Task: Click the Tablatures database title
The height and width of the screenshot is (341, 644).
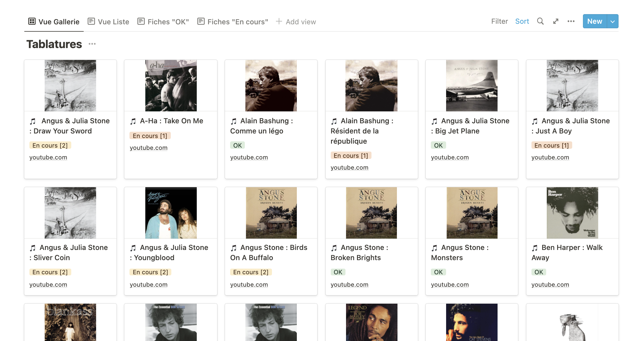Action: click(54, 44)
